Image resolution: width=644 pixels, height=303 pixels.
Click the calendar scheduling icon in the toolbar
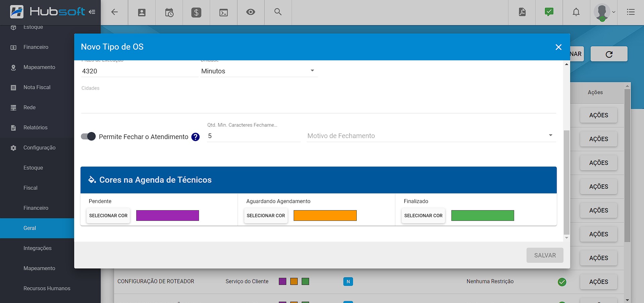(x=169, y=12)
